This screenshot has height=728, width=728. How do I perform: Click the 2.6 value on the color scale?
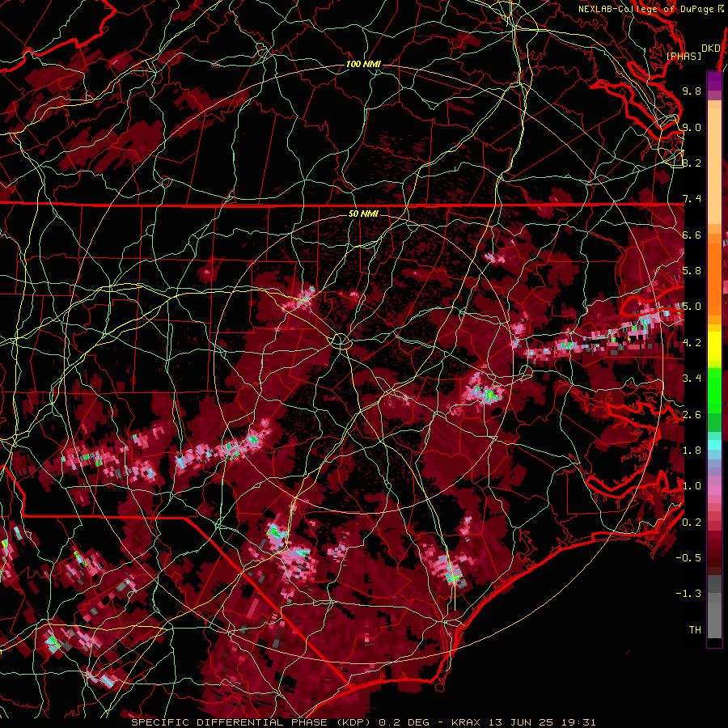pos(692,414)
